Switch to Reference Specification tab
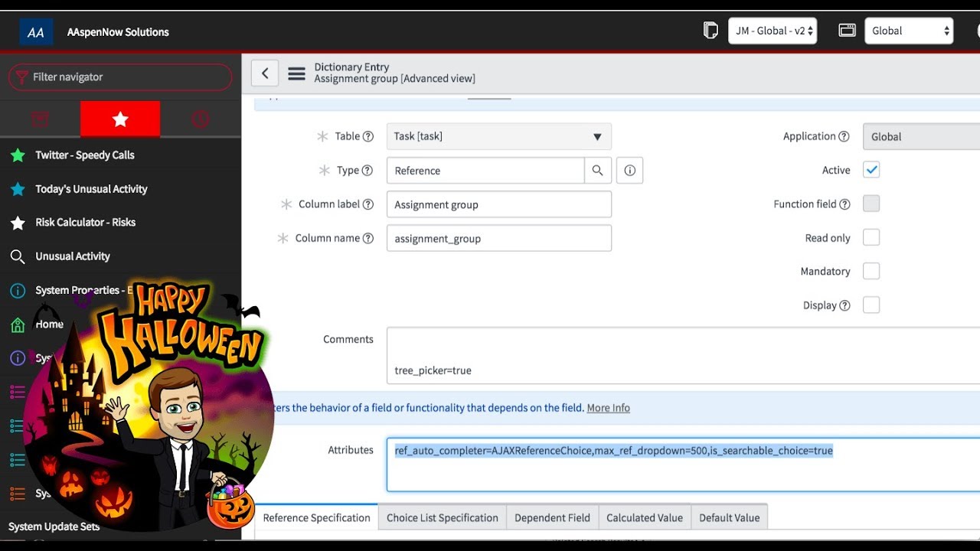This screenshot has width=980, height=551. point(316,517)
